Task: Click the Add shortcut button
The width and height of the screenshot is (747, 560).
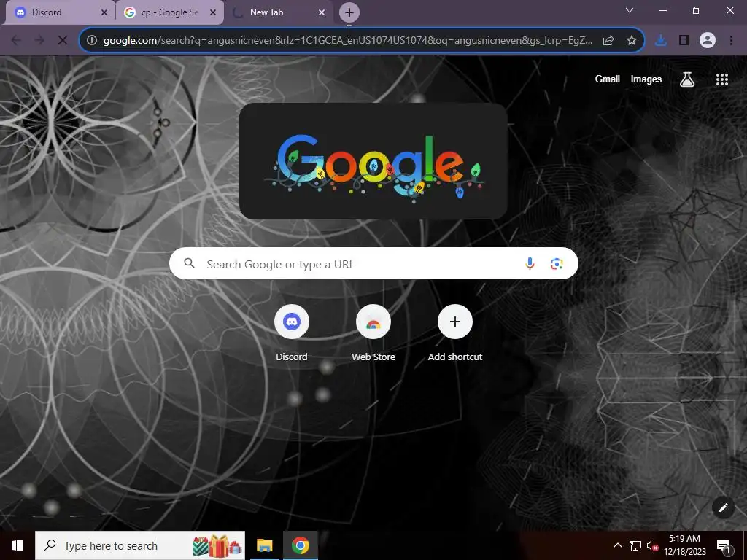Action: [455, 333]
